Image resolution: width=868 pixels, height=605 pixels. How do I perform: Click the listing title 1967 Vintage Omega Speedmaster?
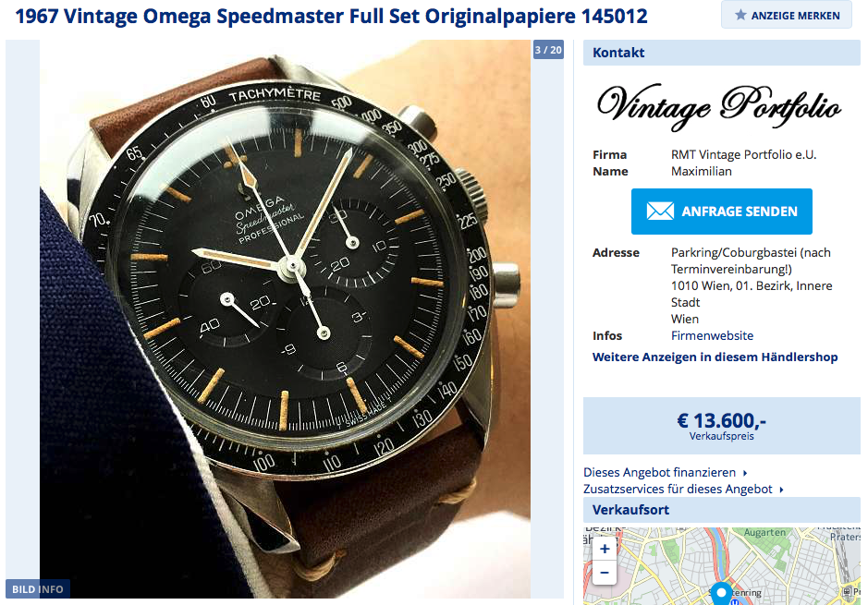coord(331,16)
